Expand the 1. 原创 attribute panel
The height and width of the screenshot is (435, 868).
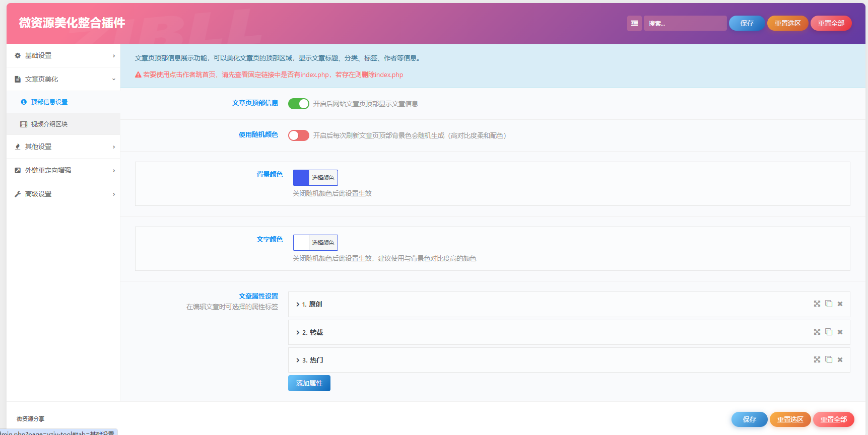569,304
